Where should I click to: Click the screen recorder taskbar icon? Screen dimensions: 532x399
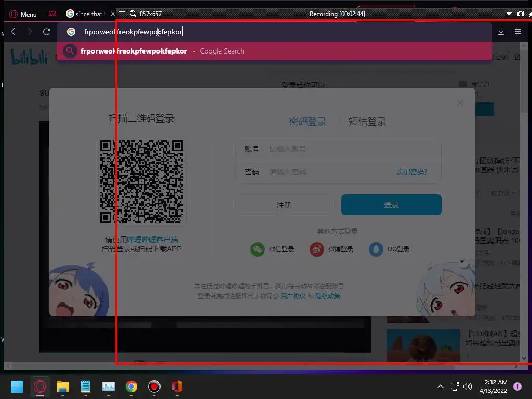(x=154, y=387)
